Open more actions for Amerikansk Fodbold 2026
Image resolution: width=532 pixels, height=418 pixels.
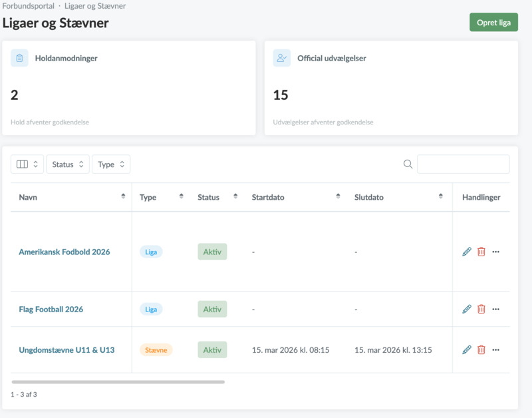(x=495, y=252)
